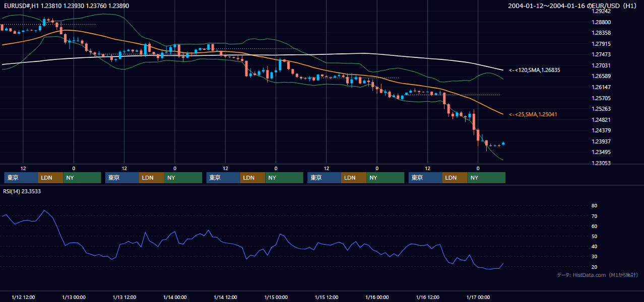Click RSI scale level 70
Screen dimensions: 644x302
coord(594,216)
